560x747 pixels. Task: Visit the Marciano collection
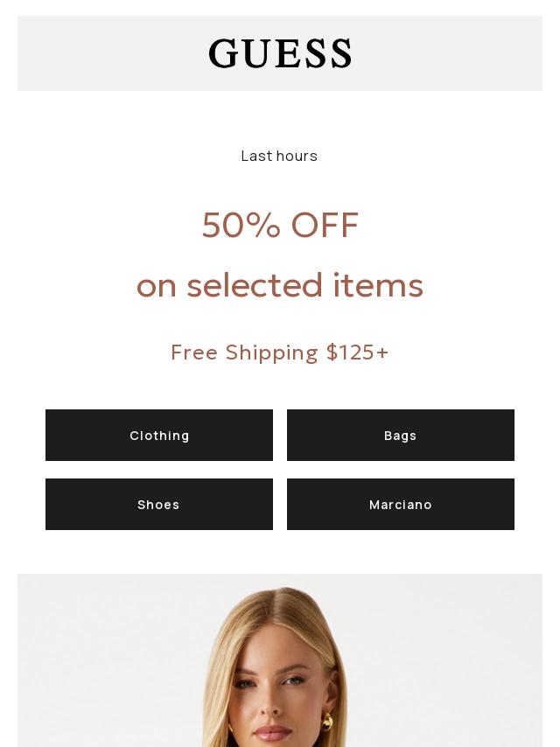point(401,504)
